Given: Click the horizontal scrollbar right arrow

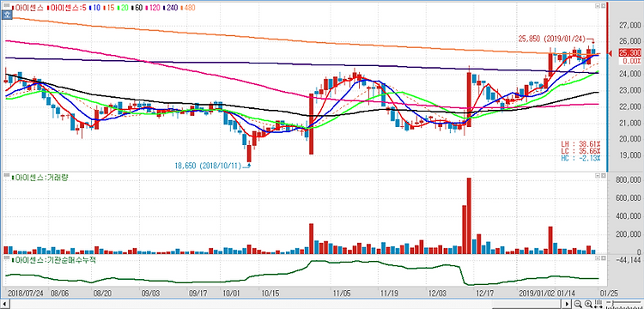Looking at the screenshot, I should 568,304.
